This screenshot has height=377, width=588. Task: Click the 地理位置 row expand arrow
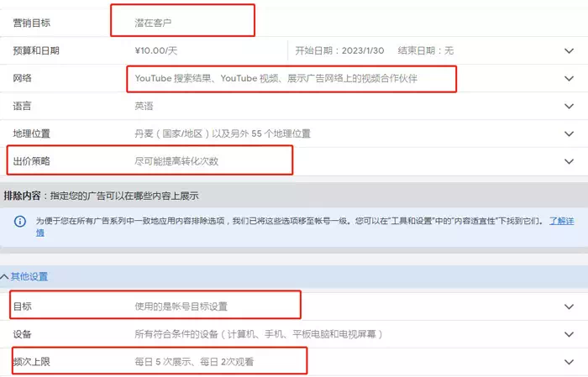pos(570,134)
